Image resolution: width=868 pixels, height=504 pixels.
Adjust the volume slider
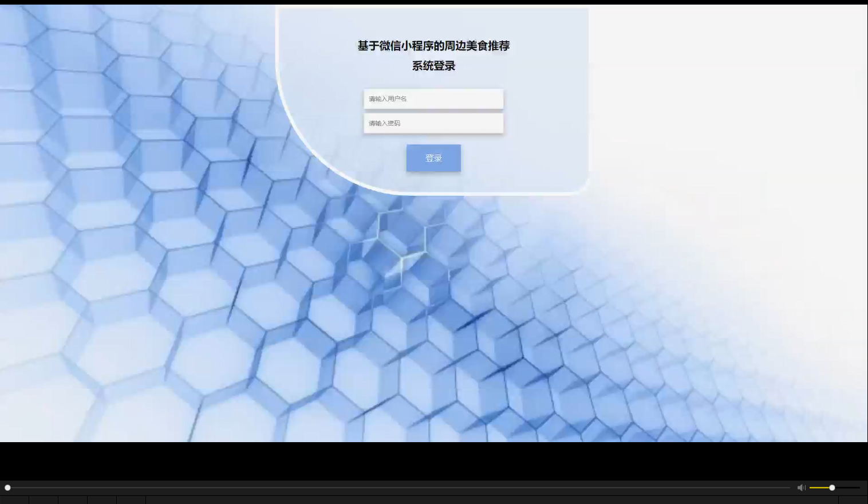tap(835, 487)
